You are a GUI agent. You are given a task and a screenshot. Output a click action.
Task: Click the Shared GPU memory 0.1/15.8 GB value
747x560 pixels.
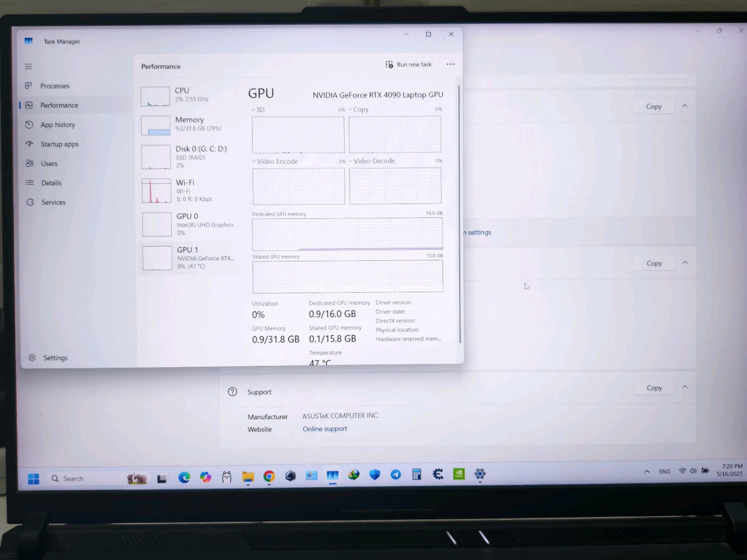pos(332,339)
